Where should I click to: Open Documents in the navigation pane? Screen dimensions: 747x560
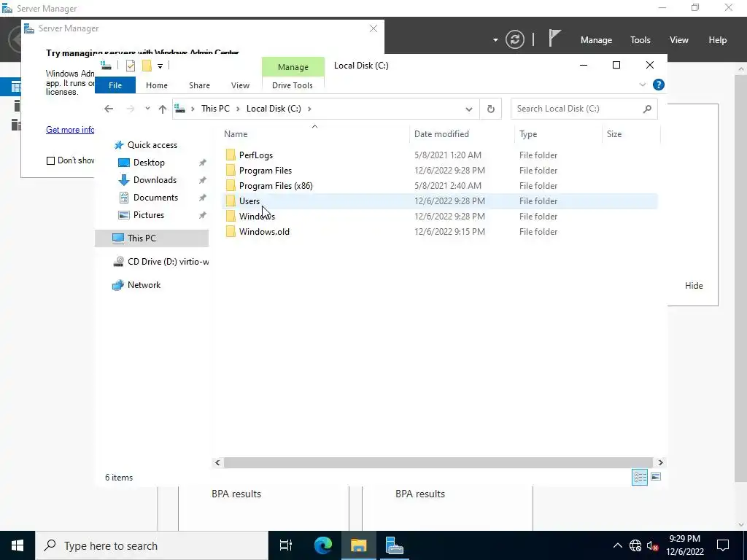point(155,198)
